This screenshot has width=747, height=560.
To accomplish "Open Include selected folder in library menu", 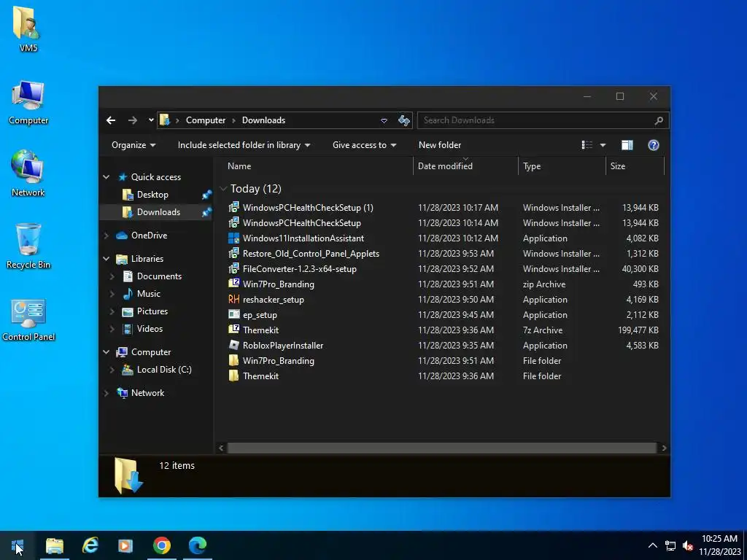I will pyautogui.click(x=244, y=145).
